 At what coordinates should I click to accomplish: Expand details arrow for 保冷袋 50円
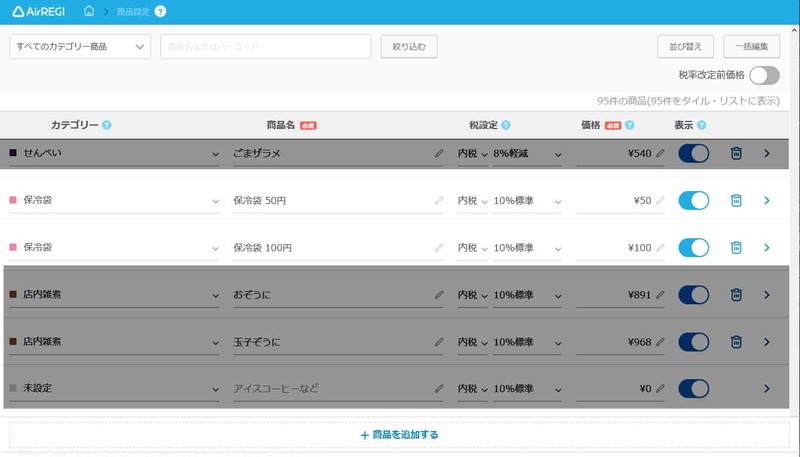(767, 200)
